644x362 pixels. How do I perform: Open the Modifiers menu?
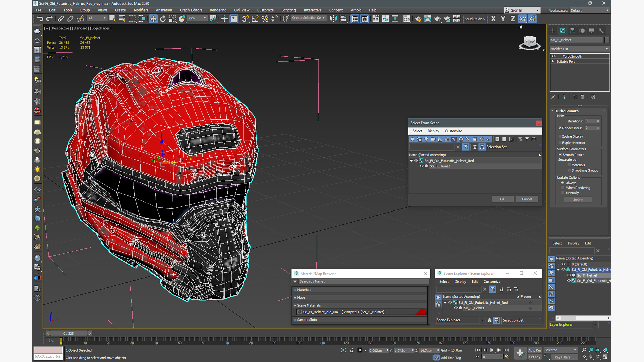pyautogui.click(x=141, y=10)
